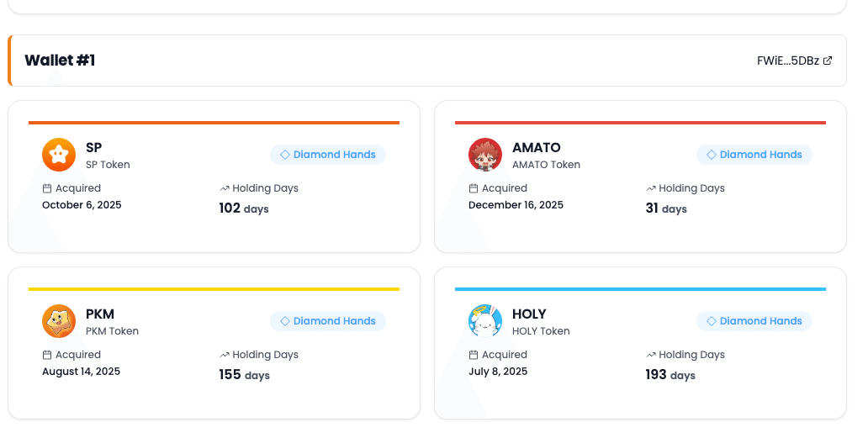Click the AMATO token avatar icon
Viewport: 868px width, 438px height.
pyautogui.click(x=485, y=155)
